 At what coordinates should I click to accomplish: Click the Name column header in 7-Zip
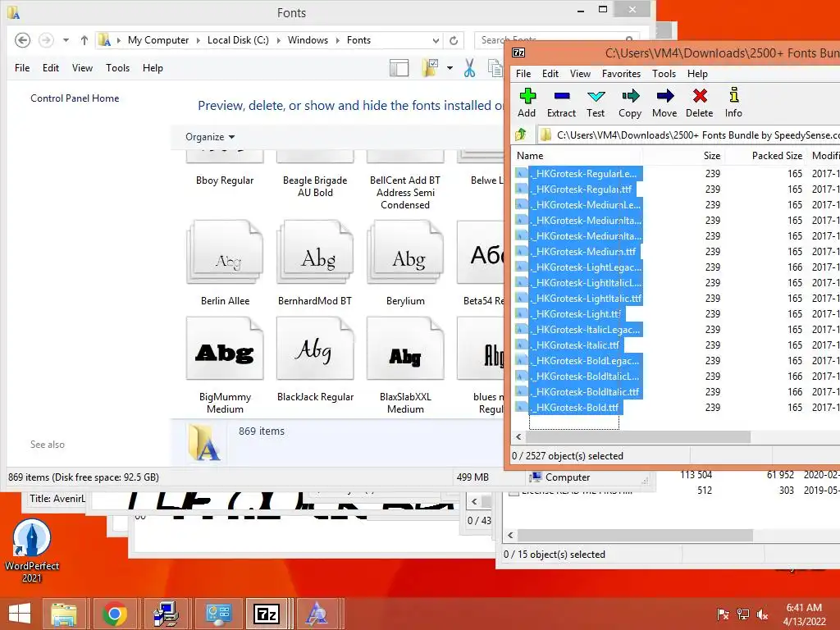click(x=576, y=155)
